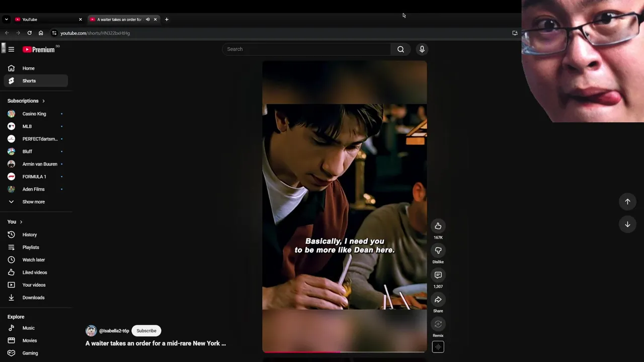Click the Explore section heading

(x=16, y=317)
